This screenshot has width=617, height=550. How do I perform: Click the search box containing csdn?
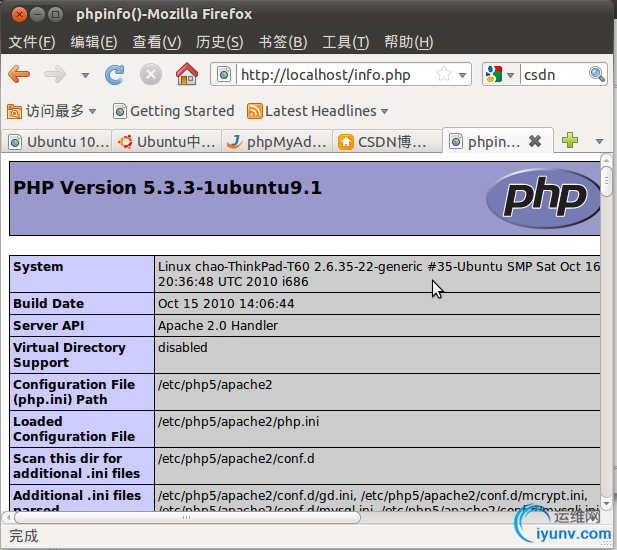[555, 74]
